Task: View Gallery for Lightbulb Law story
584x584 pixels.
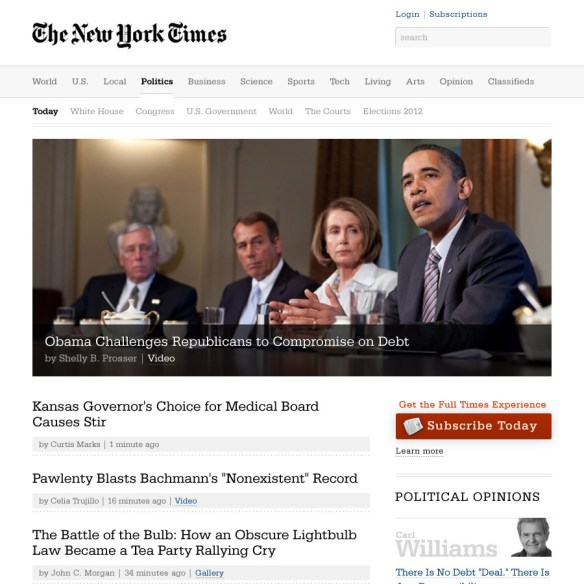Action: tap(209, 573)
